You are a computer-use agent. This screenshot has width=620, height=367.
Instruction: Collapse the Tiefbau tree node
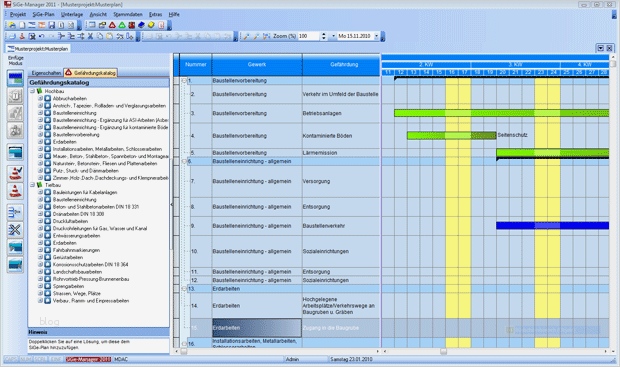tap(32, 185)
